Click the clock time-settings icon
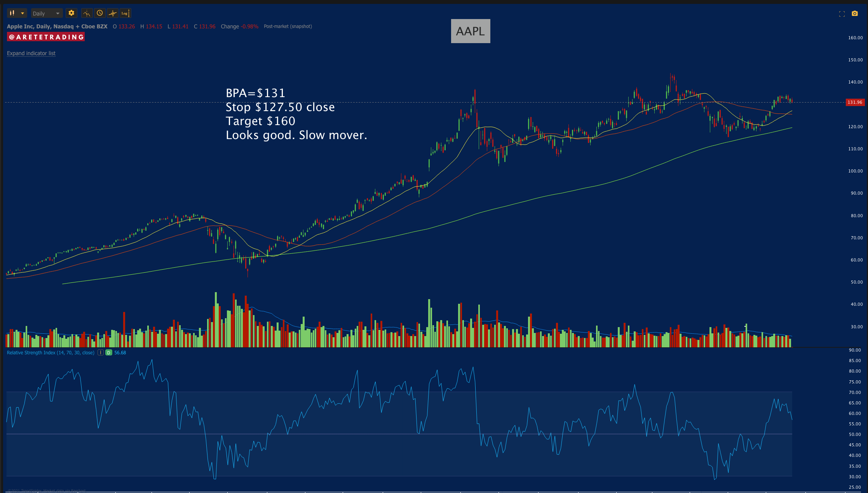Viewport: 868px width, 493px height. point(100,13)
